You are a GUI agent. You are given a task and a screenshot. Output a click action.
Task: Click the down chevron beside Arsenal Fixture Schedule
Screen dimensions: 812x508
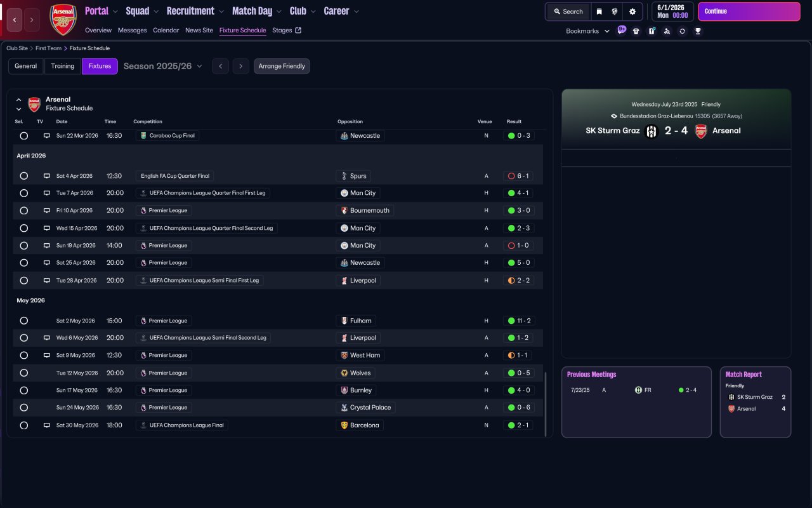point(18,109)
